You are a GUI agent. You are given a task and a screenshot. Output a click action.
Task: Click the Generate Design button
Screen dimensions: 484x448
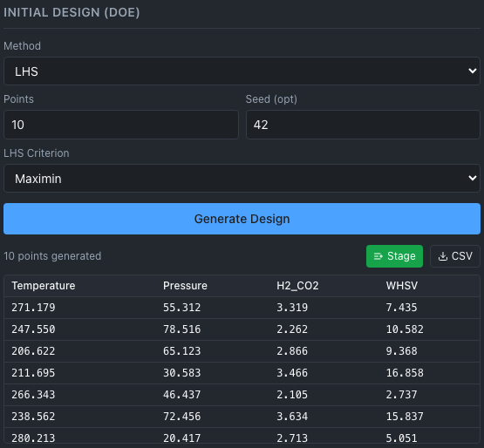[242, 219]
